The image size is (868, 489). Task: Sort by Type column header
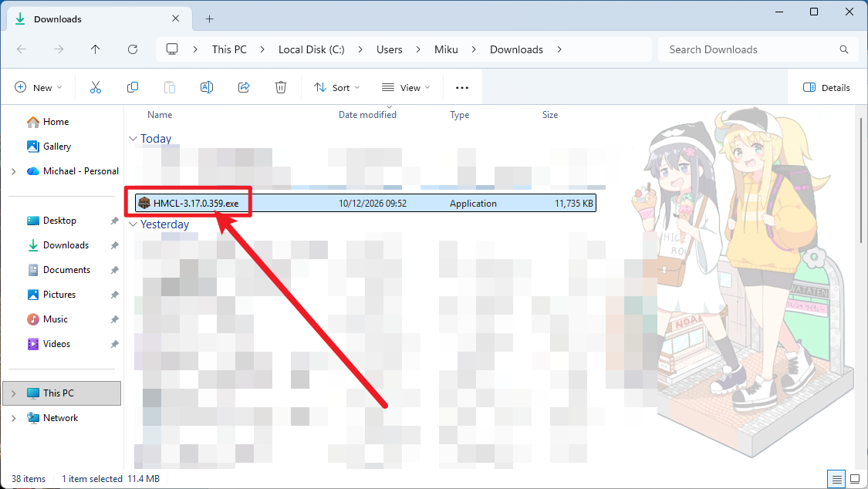point(460,115)
